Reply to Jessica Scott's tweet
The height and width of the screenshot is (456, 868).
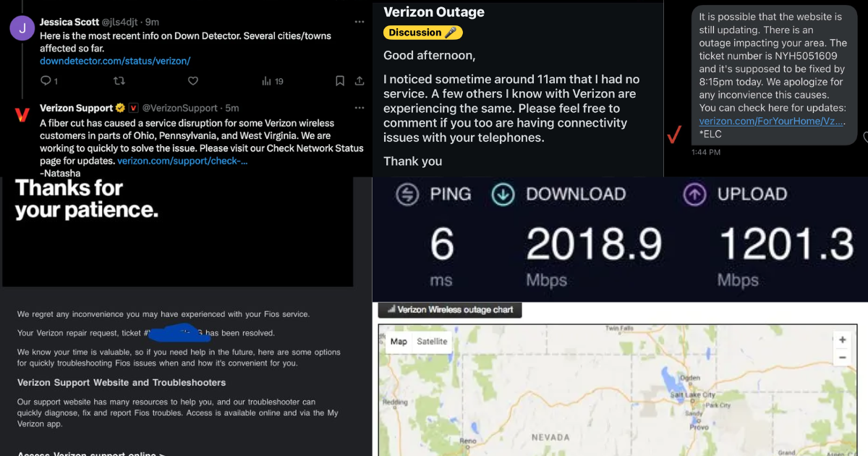pyautogui.click(x=45, y=81)
